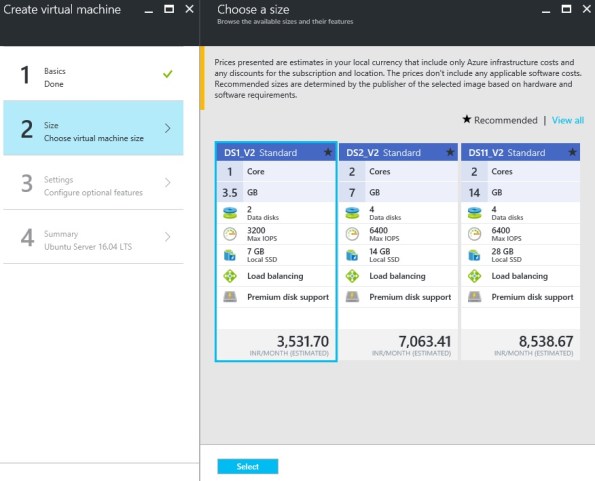Click the 3200 Max IOPS value
This screenshot has width=595, height=481.
tap(256, 230)
